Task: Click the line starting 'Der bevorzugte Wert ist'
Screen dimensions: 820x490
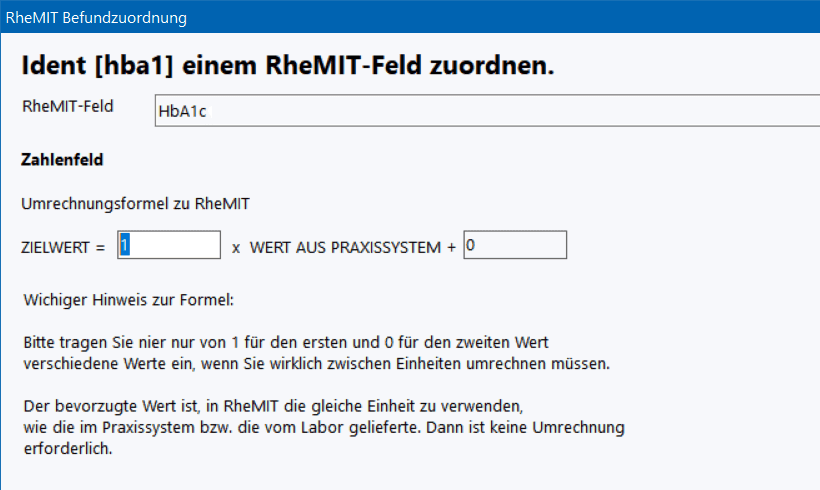Action: click(x=273, y=407)
